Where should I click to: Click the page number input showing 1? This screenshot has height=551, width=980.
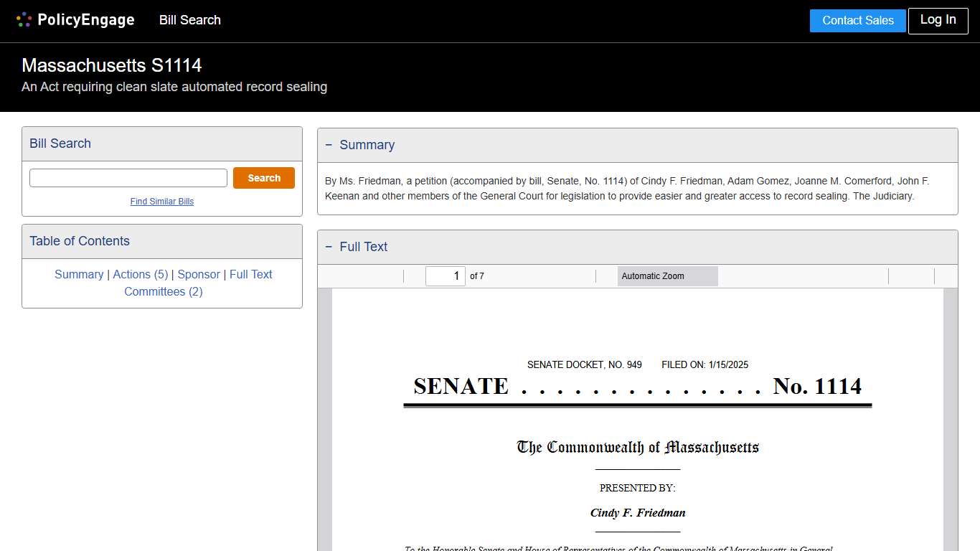[445, 275]
